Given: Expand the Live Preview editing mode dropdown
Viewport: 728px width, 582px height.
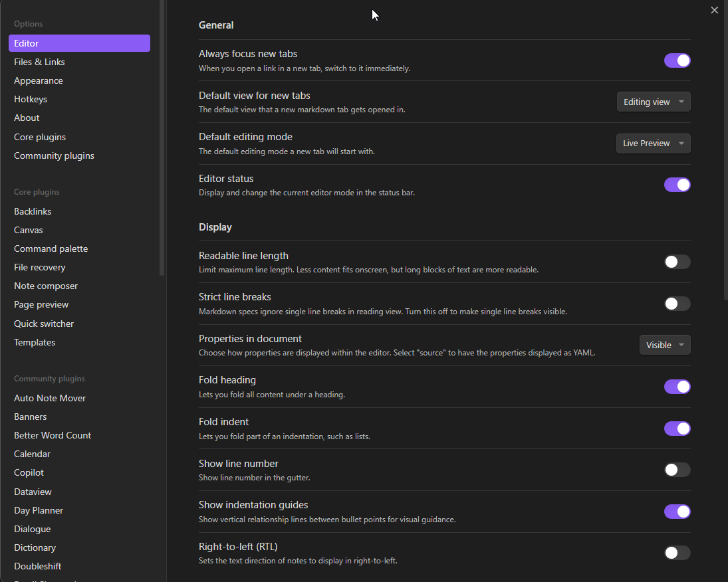Looking at the screenshot, I should [x=653, y=144].
